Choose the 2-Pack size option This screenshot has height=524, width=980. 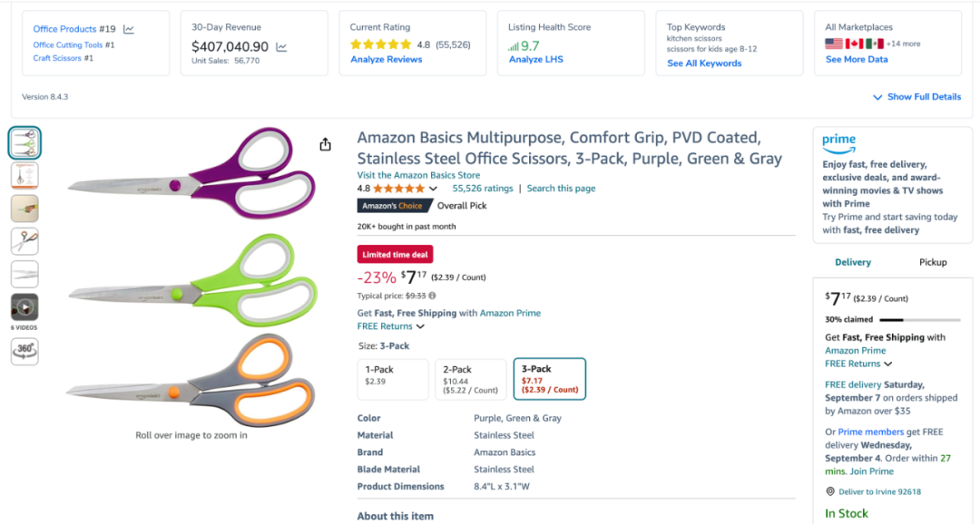click(x=471, y=379)
